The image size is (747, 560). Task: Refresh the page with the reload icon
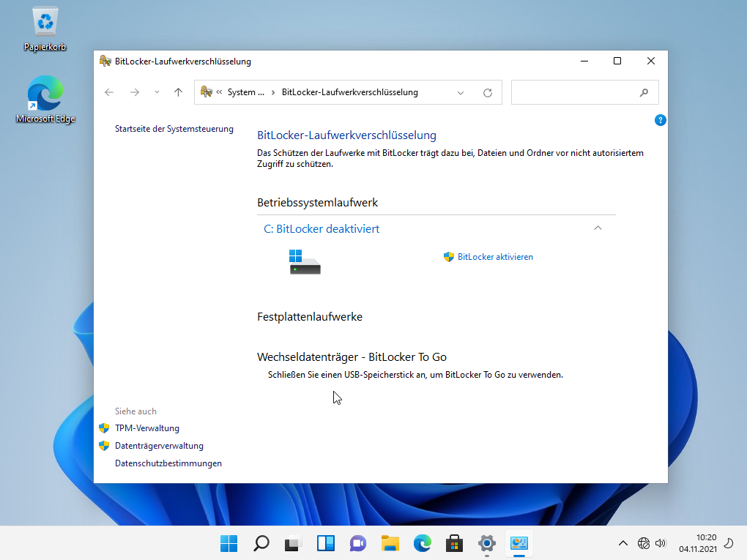pos(487,93)
